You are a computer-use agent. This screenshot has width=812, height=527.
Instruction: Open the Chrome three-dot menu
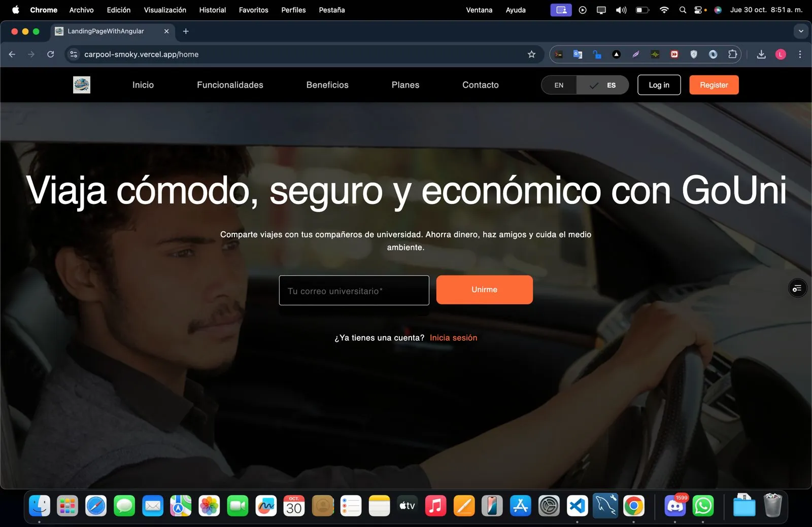800,54
